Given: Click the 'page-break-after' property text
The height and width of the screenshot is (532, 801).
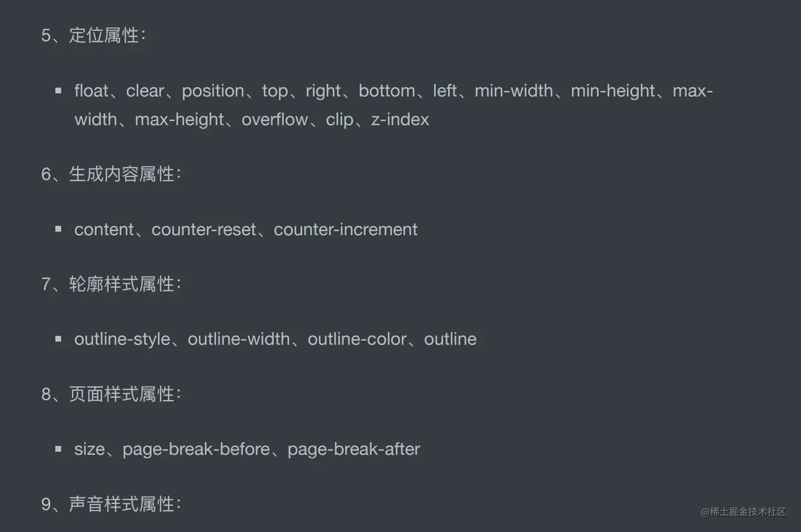Looking at the screenshot, I should click(x=353, y=449).
